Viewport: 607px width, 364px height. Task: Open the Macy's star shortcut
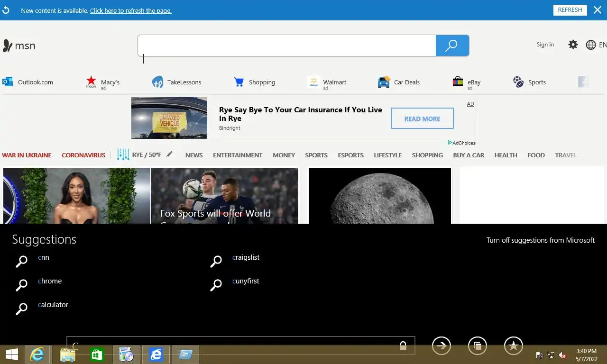(91, 82)
